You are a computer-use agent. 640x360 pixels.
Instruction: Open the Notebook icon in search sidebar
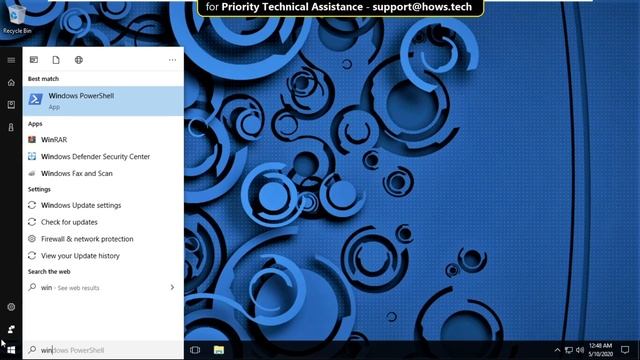coord(11,105)
